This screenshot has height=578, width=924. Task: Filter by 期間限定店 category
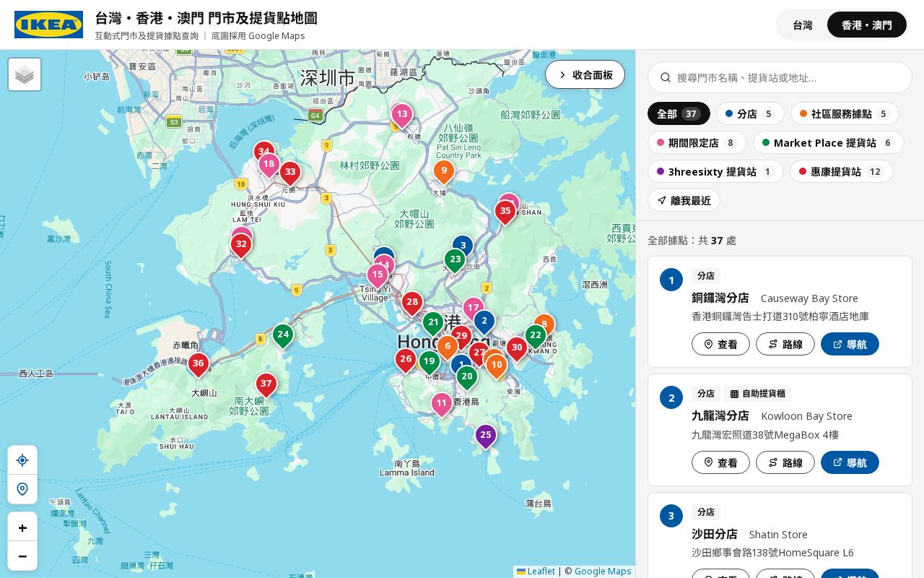(697, 142)
